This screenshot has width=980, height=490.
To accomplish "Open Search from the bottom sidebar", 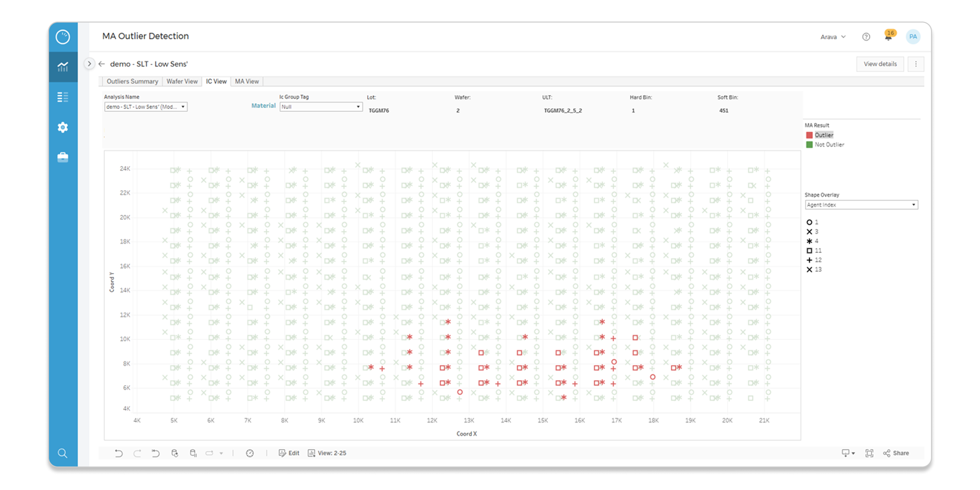I will pyautogui.click(x=62, y=453).
